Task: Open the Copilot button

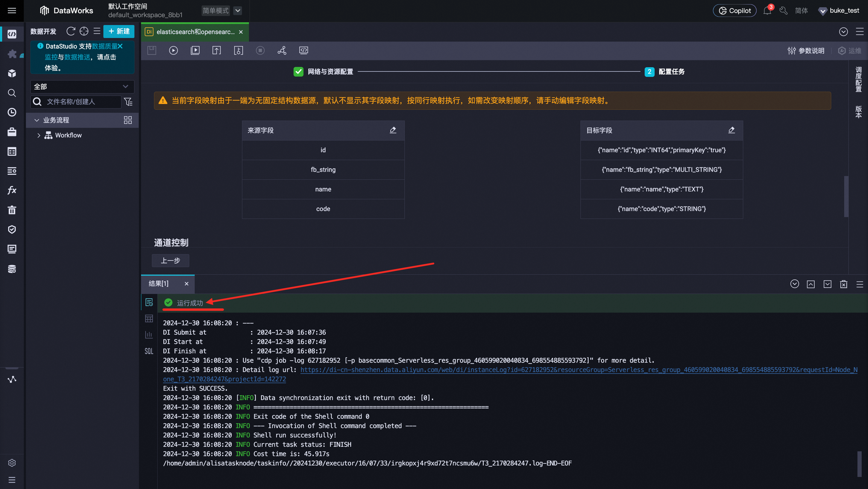Action: pos(734,11)
